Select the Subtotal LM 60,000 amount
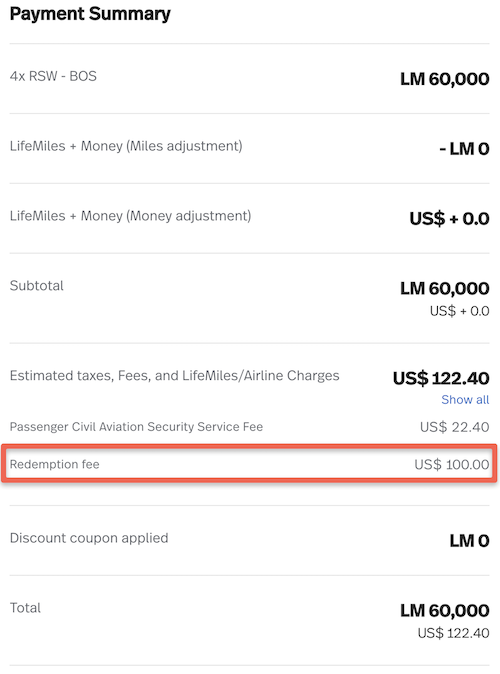The width and height of the screenshot is (500, 674). [x=445, y=288]
